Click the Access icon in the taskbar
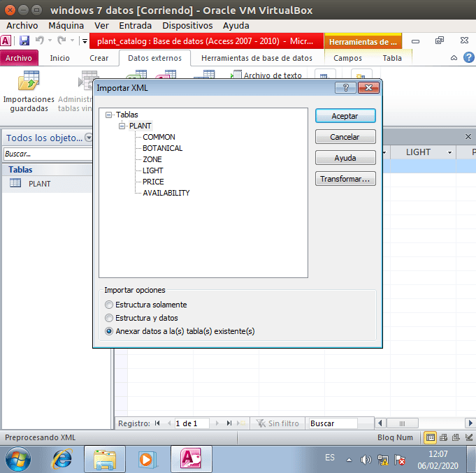This screenshot has height=473, width=476. click(x=191, y=459)
